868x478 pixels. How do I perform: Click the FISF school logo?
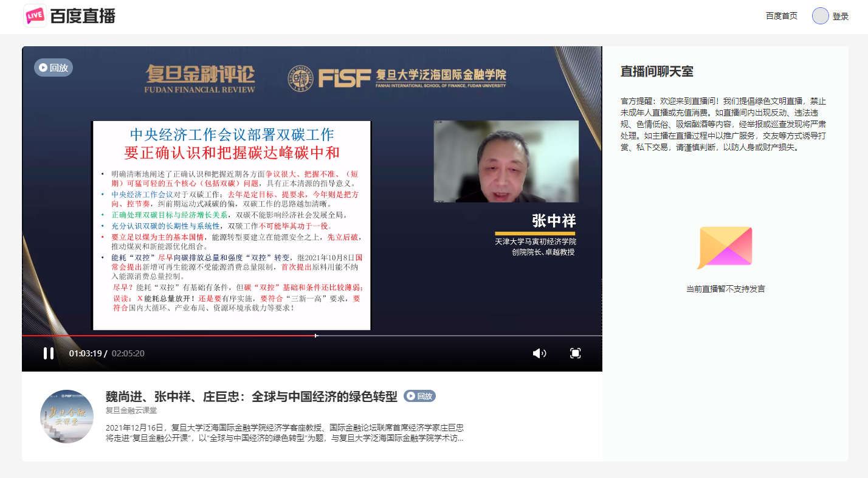pos(396,77)
